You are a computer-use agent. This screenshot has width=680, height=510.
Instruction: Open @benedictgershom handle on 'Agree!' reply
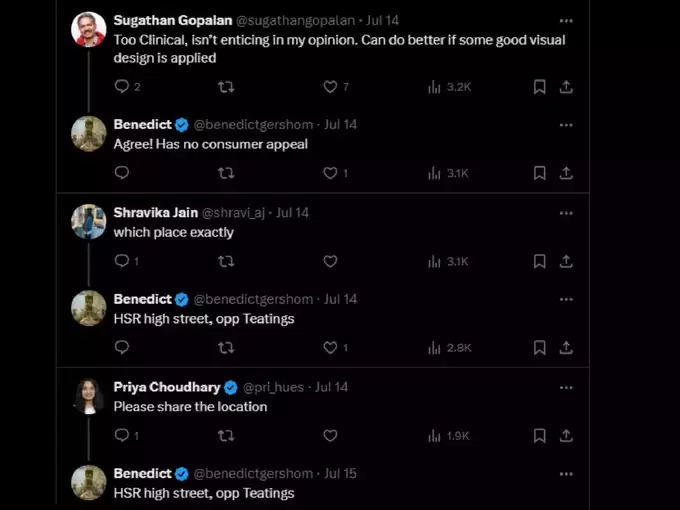pos(253,125)
